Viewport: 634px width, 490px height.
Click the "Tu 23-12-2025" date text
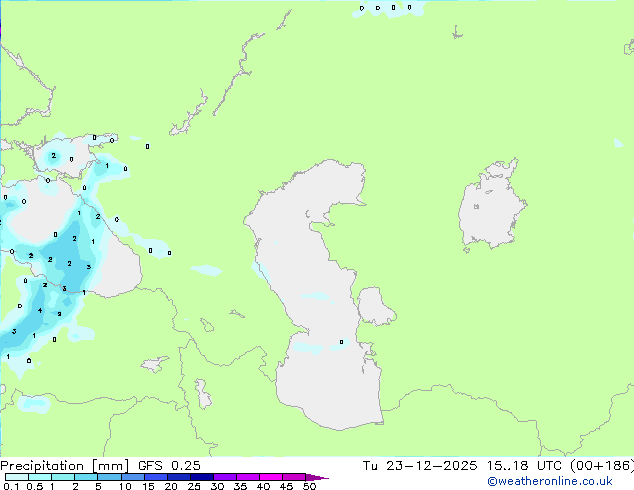pos(420,466)
